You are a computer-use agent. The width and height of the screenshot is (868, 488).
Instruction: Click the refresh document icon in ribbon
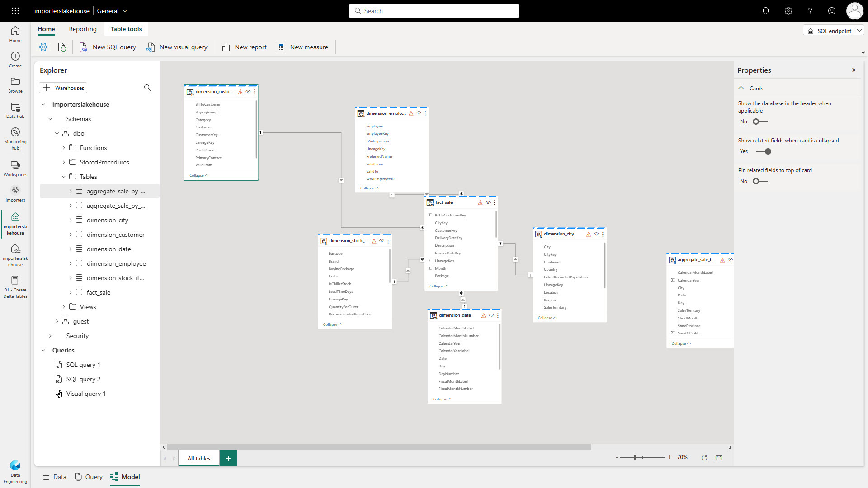62,47
